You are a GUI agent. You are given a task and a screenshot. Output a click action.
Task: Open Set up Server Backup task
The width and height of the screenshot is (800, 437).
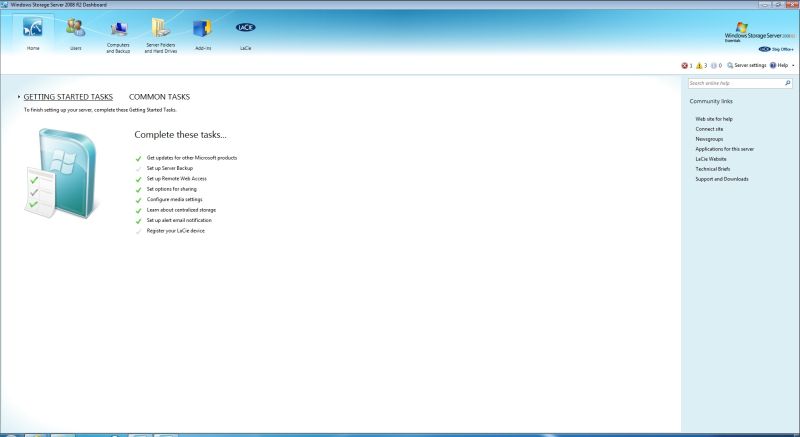pos(170,168)
